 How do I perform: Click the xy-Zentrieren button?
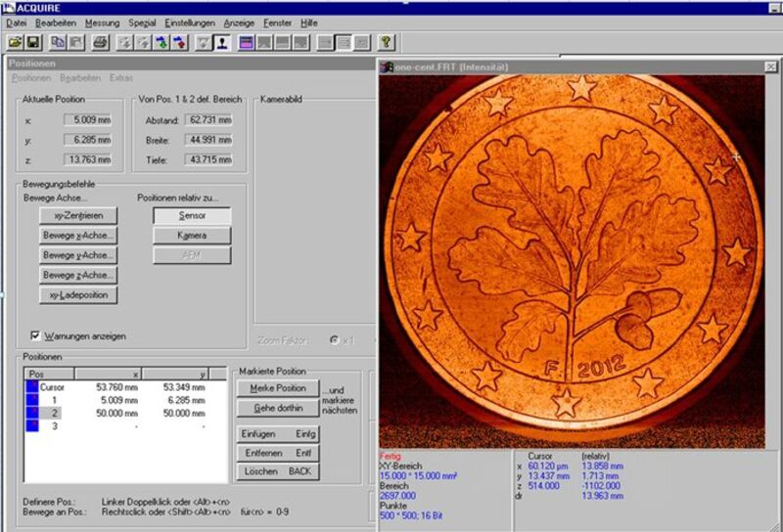click(x=78, y=215)
